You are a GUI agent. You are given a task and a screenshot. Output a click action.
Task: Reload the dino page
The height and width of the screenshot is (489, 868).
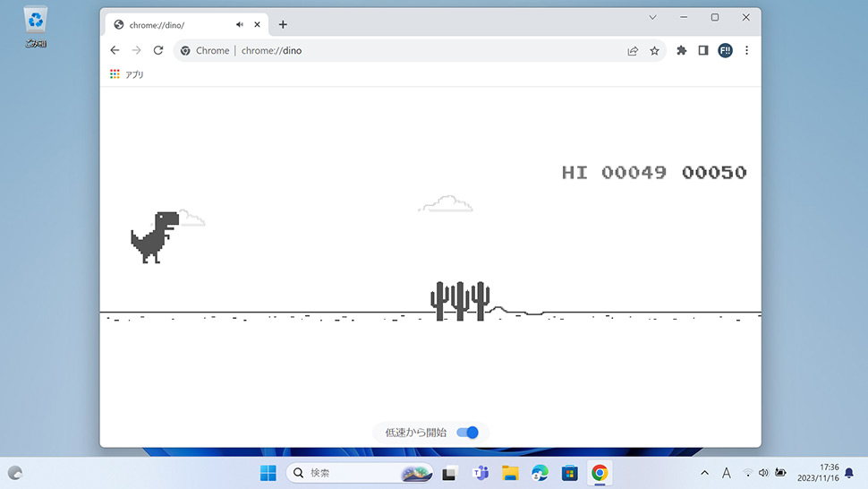pos(158,50)
